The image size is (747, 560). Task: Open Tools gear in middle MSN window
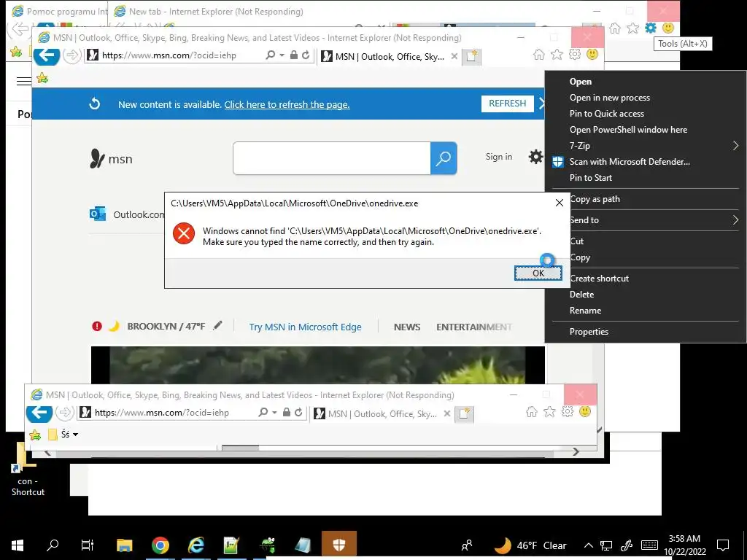pos(575,55)
